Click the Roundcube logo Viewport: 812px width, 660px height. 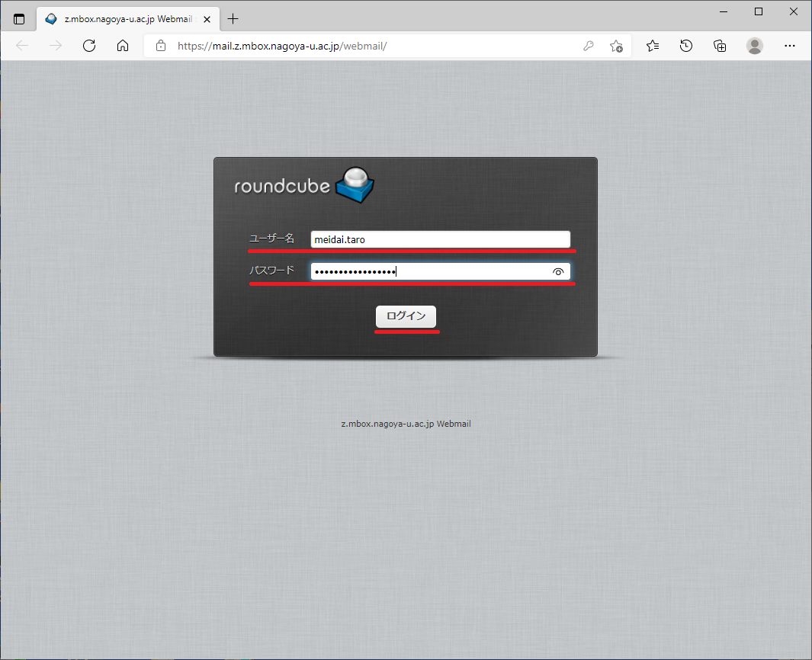304,186
